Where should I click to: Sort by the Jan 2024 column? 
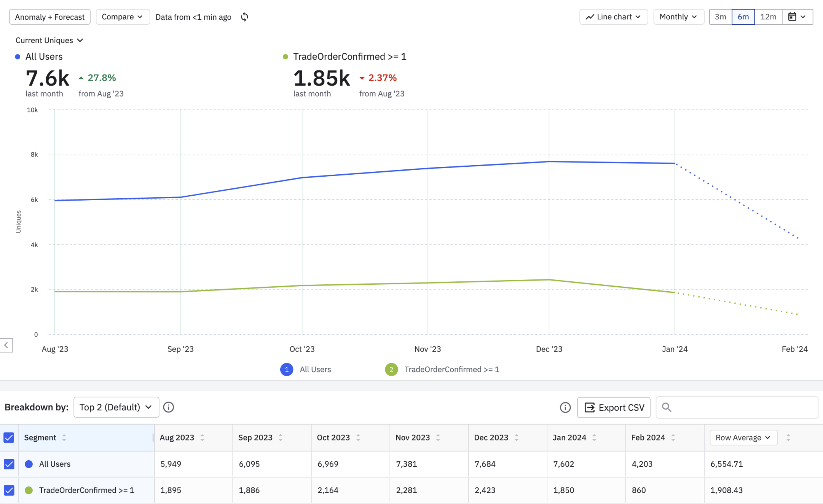click(x=594, y=438)
